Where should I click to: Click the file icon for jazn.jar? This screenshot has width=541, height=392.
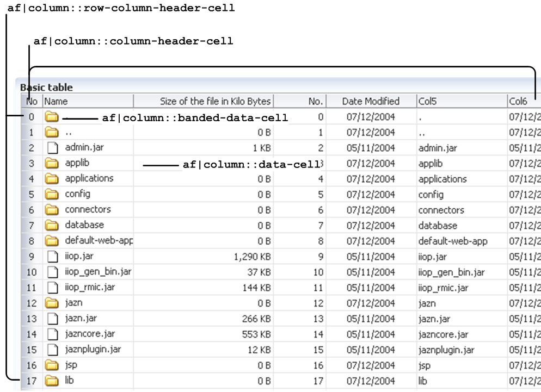click(x=52, y=318)
